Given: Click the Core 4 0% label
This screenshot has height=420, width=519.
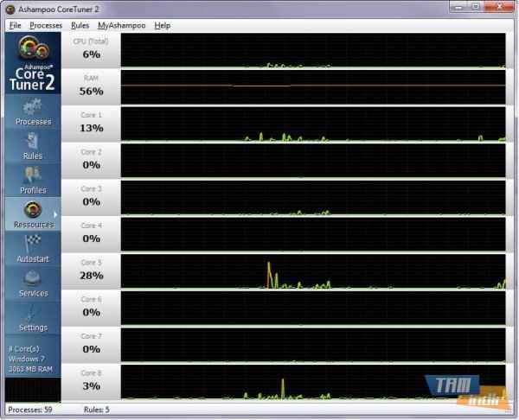Looking at the screenshot, I should point(91,234).
